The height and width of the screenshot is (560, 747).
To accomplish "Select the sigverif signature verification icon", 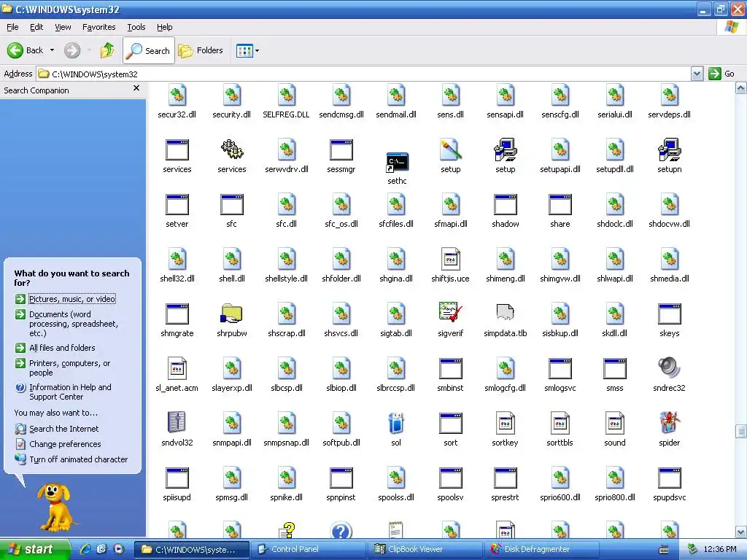I will 451,314.
